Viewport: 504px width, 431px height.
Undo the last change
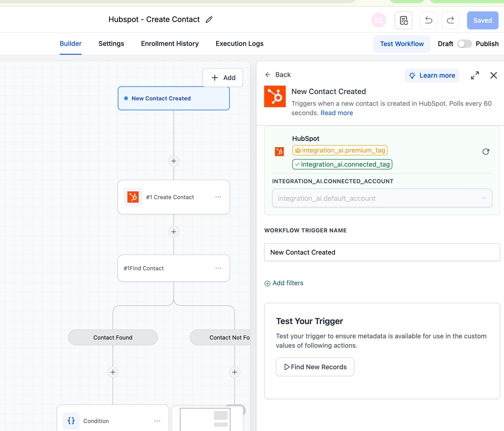(x=429, y=20)
